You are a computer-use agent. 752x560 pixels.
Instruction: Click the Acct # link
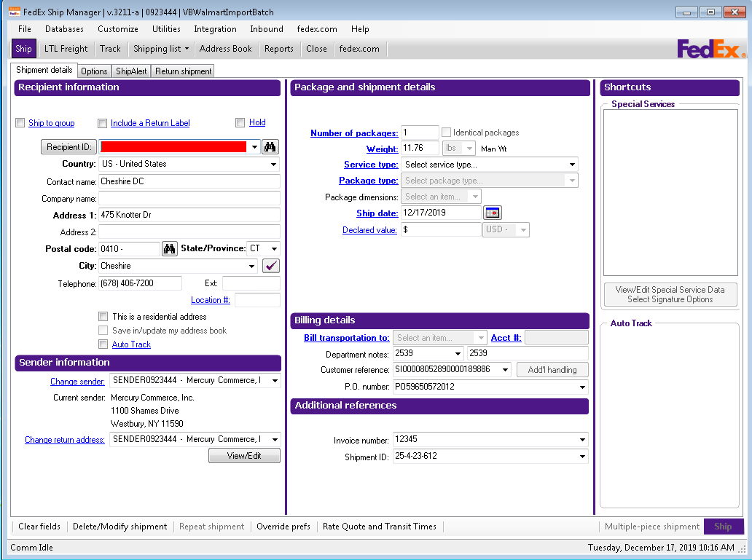click(506, 338)
